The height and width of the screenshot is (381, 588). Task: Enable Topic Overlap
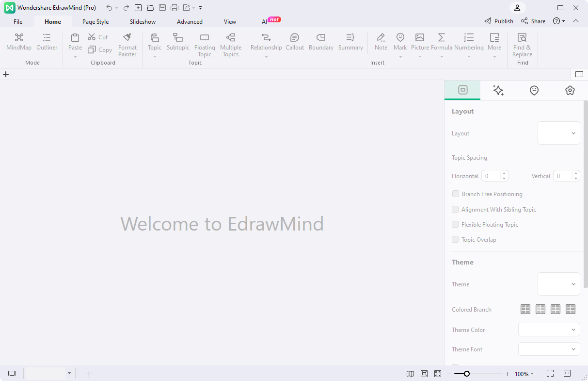[x=455, y=239]
